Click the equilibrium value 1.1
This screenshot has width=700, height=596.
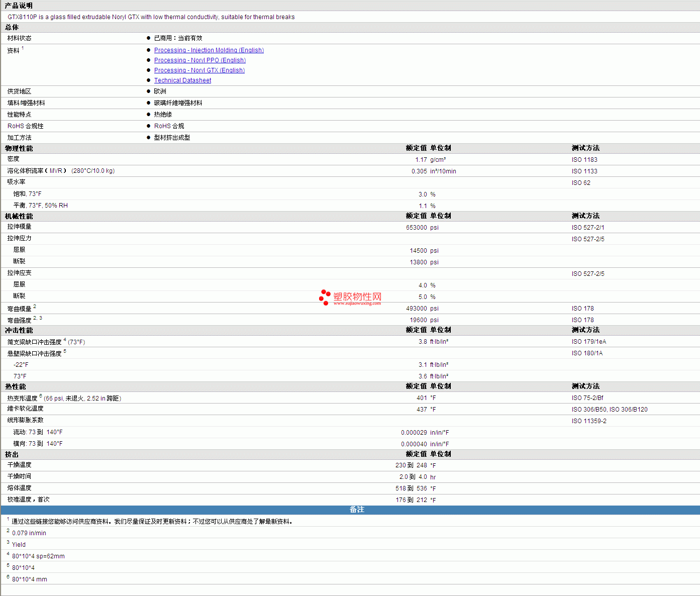(423, 206)
